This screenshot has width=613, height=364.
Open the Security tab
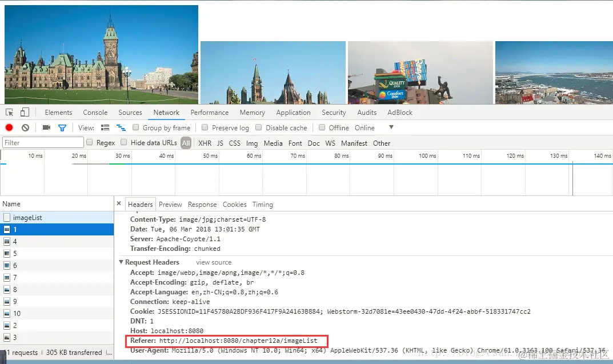coord(334,113)
